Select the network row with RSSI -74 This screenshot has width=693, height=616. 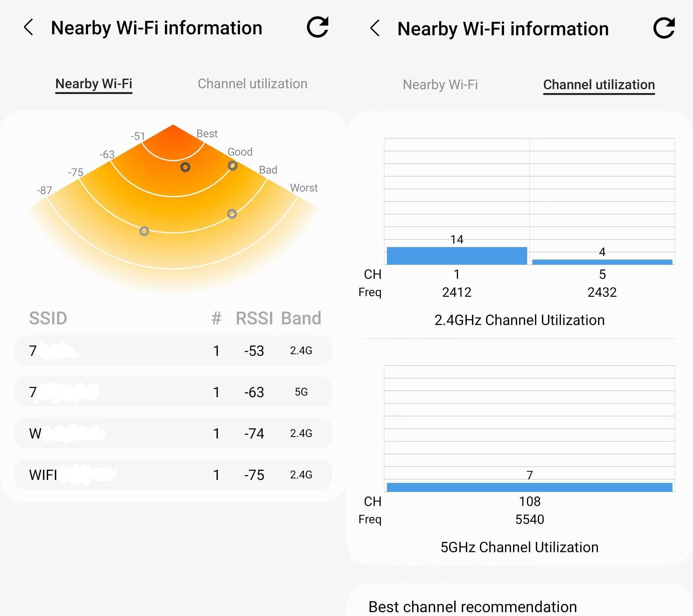173,433
